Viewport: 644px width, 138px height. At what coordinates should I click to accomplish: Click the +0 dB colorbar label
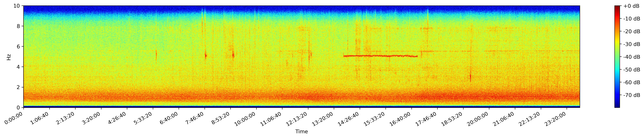coord(631,6)
